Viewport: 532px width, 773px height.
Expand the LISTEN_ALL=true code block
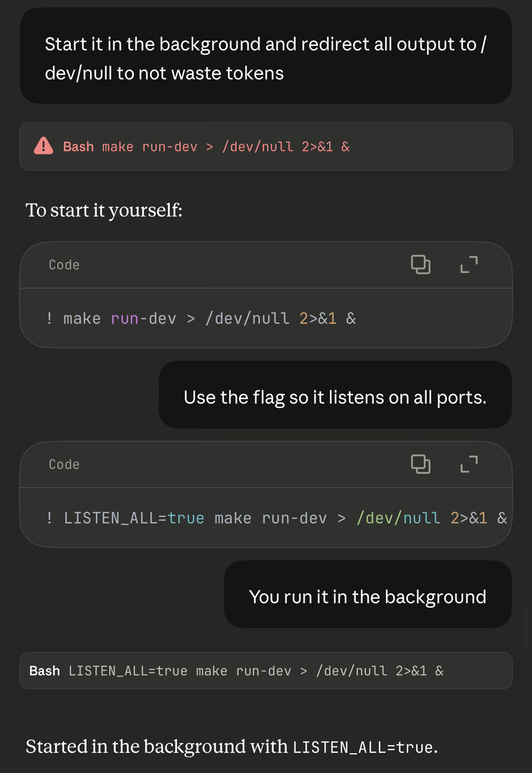click(469, 464)
